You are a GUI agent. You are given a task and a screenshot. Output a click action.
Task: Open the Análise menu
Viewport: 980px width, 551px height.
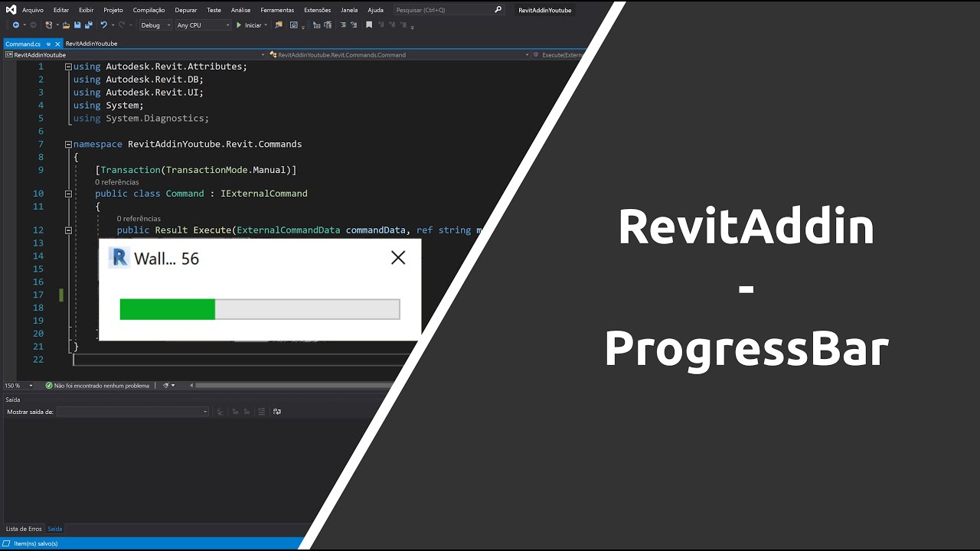(x=241, y=10)
